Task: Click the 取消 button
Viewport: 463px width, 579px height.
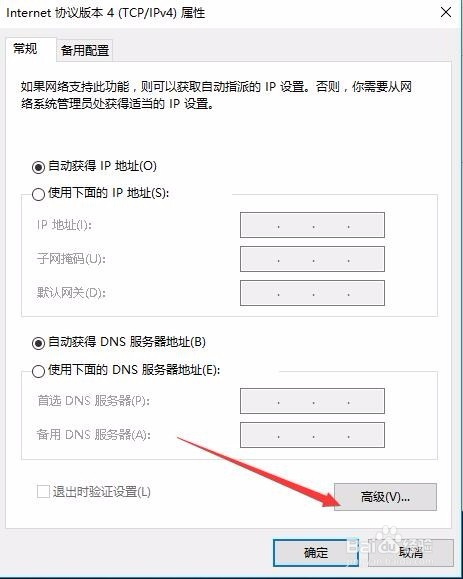Action: point(411,553)
